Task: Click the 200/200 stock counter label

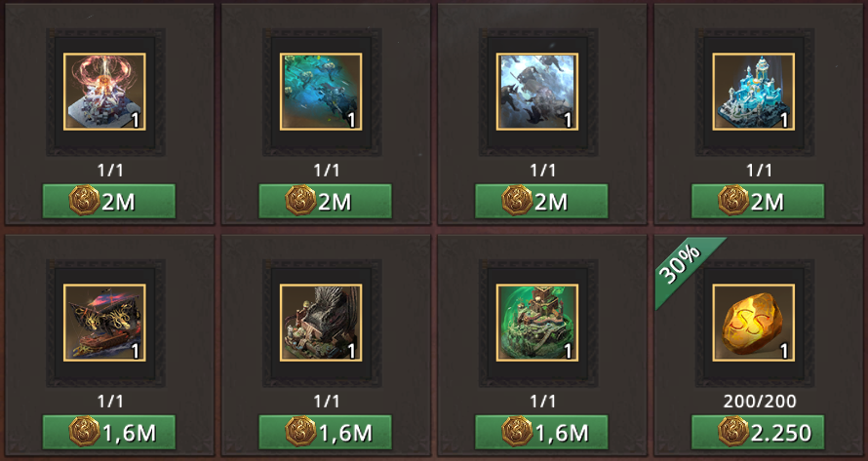Action: 760,402
